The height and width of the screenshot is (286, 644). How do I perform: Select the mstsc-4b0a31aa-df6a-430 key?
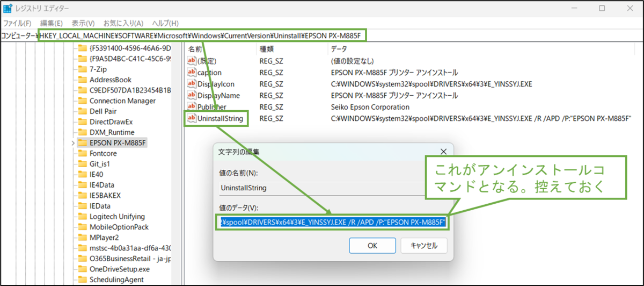coord(130,248)
